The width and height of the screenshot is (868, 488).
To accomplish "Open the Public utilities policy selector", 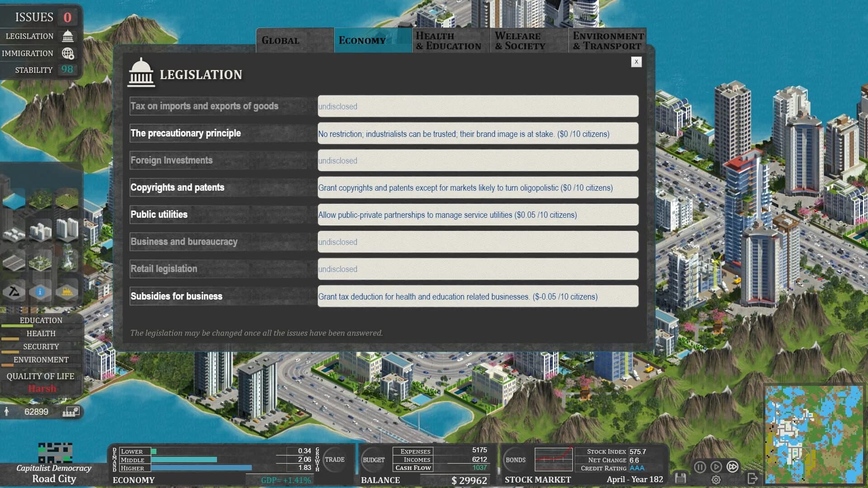I will [x=478, y=215].
